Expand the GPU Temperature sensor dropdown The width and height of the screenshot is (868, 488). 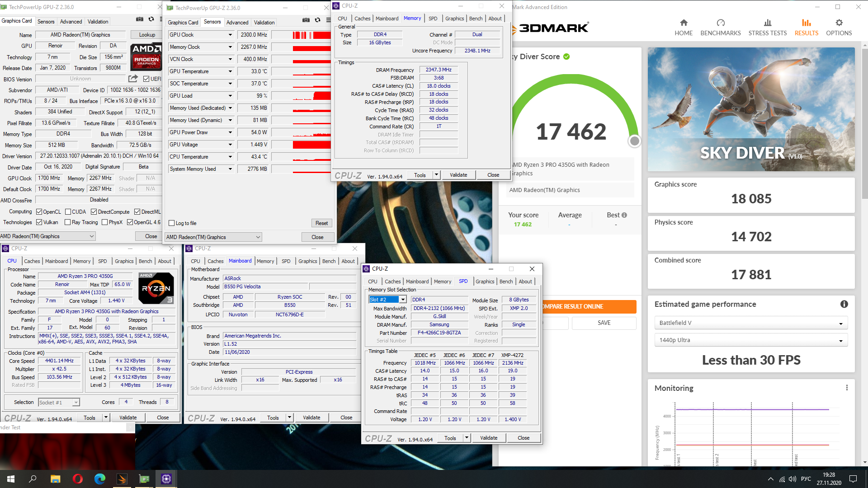coord(230,71)
